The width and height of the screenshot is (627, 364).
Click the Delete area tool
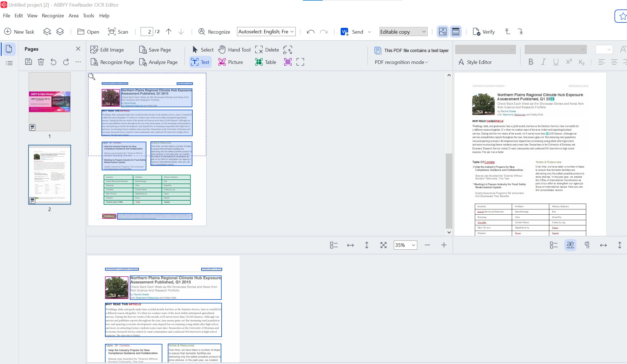(267, 50)
